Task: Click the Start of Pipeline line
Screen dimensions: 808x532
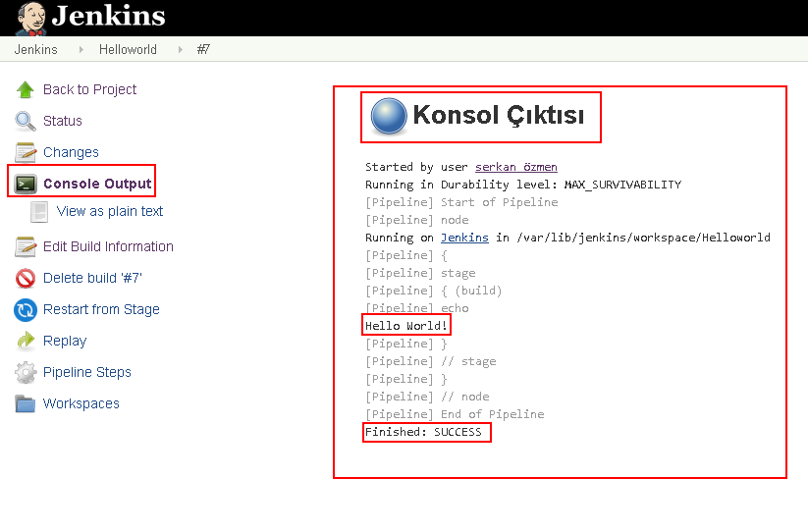Action: pos(461,202)
